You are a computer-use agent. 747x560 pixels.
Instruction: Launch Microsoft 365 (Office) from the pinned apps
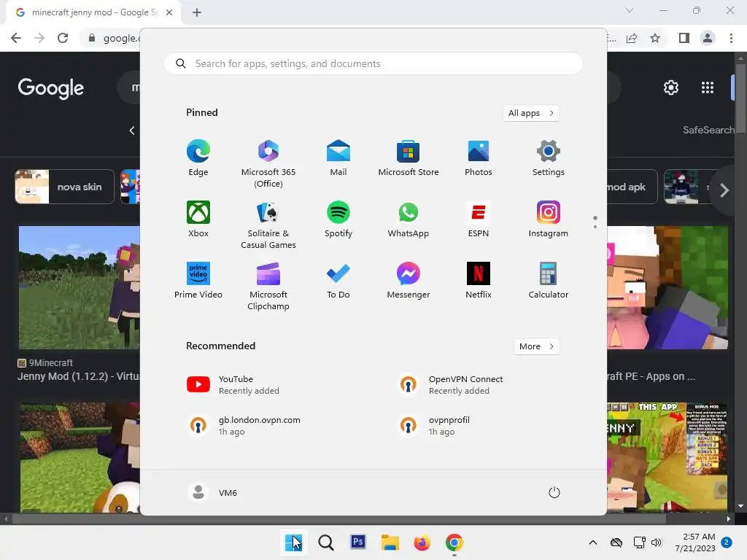click(x=268, y=164)
